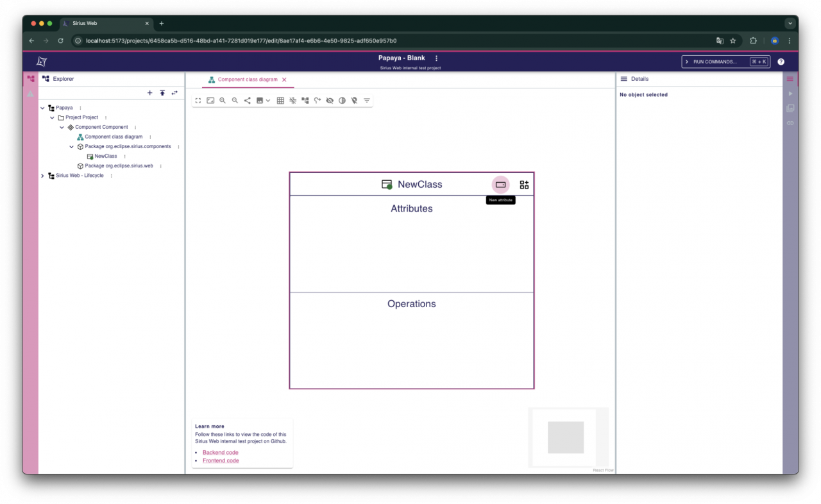Viewport: 821px width, 504px height.
Task: Collapse the Project Project node
Action: point(52,117)
